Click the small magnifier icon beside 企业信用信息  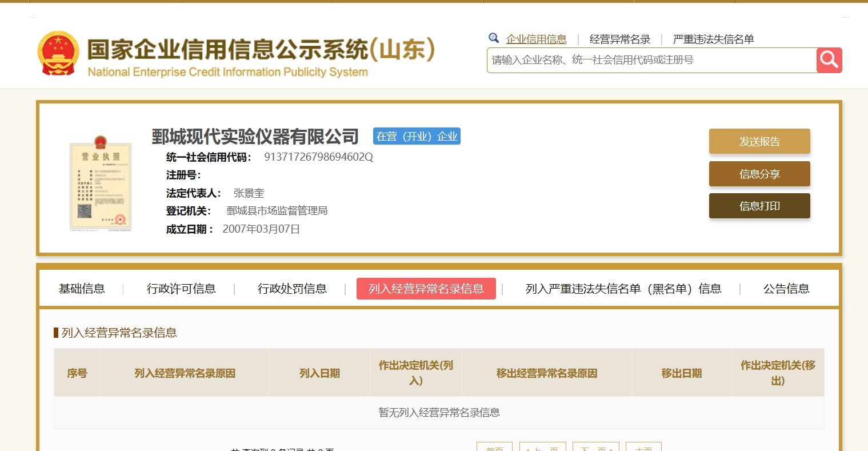494,38
